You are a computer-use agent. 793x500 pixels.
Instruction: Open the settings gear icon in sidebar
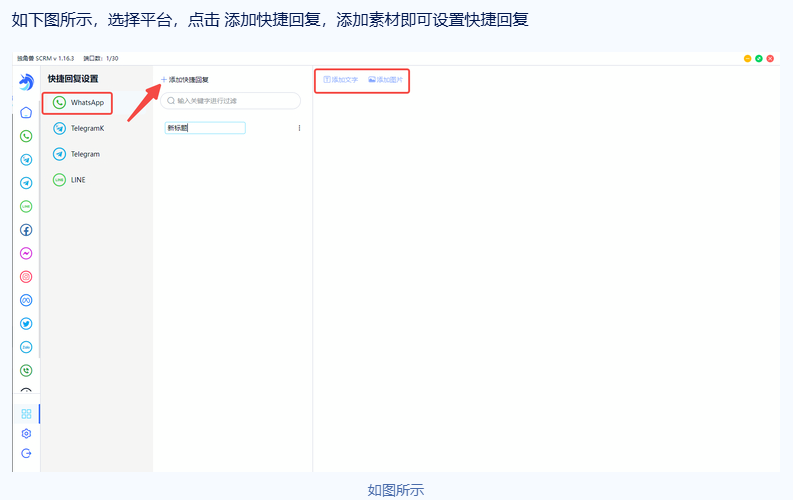(x=26, y=433)
